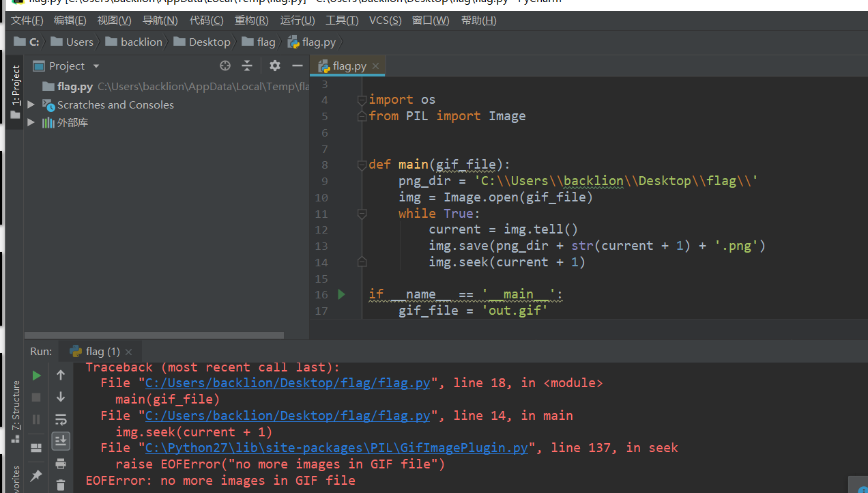Click 'current = img.tell()' code line
868x493 pixels.
click(504, 229)
